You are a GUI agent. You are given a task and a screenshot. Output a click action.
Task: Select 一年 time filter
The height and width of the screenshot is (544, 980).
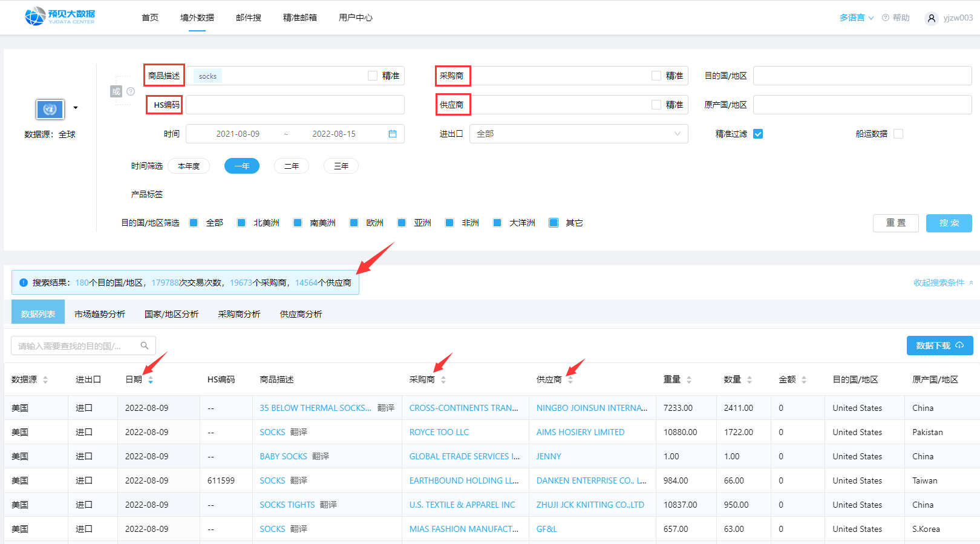(242, 166)
